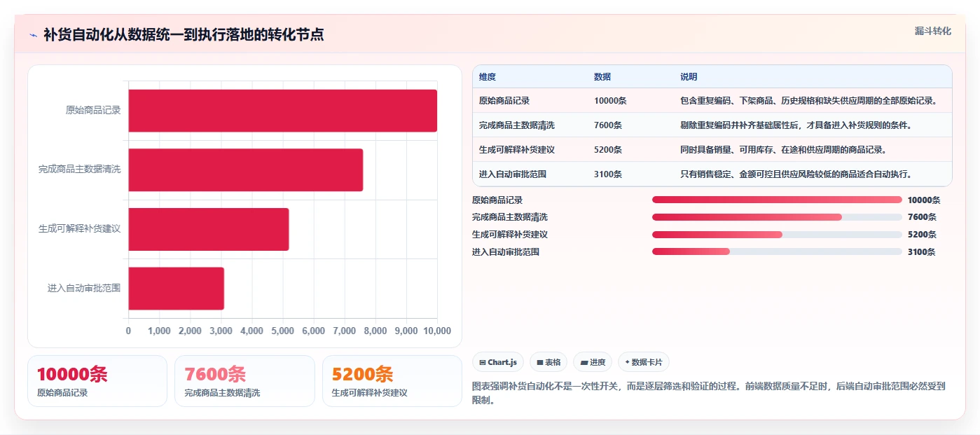Click the 生成可解释补货建议 progress row label

pyautogui.click(x=510, y=235)
